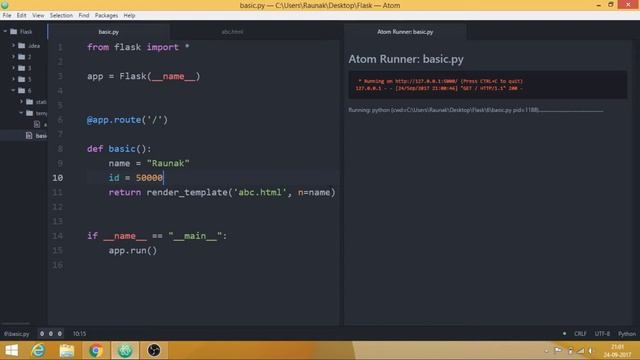Open the Find menu
Image resolution: width=640 pixels, height=360 pixels.
[84, 15]
